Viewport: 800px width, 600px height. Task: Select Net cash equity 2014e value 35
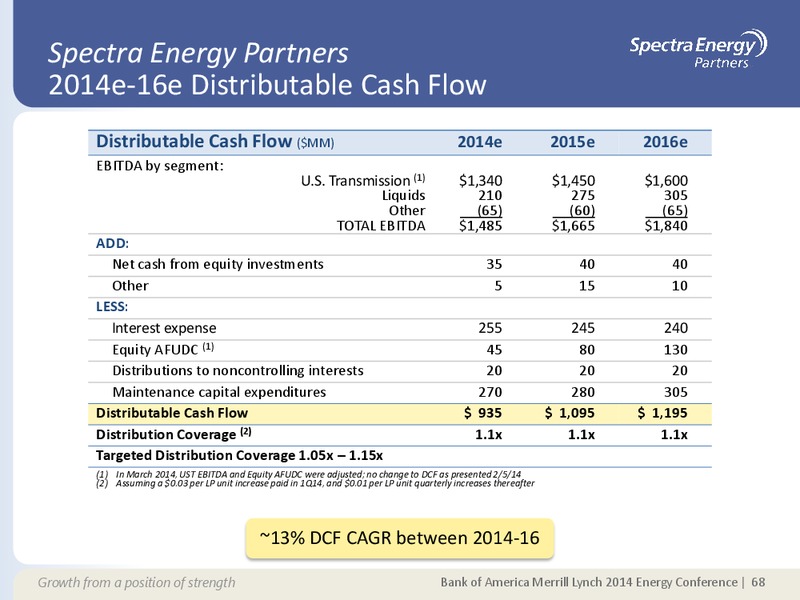tap(494, 264)
